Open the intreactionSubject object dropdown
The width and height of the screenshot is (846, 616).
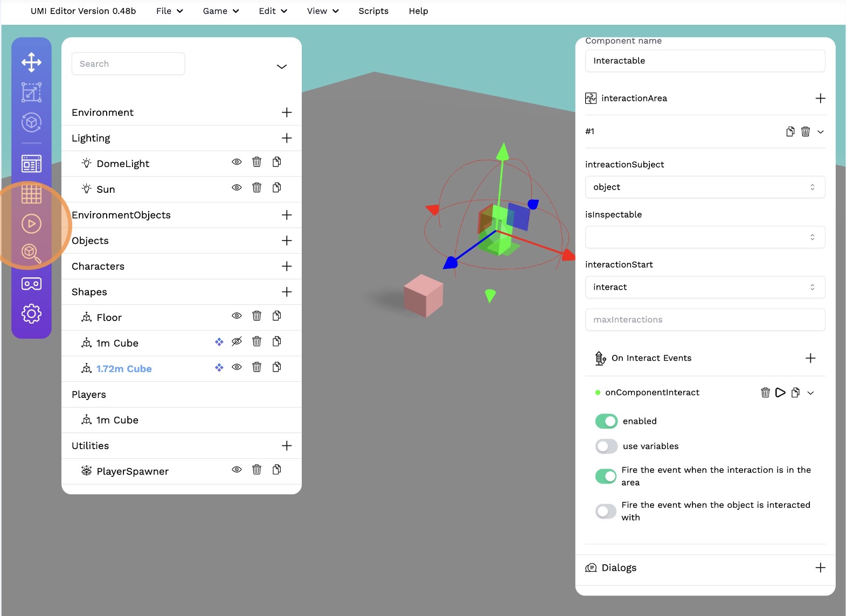pos(704,187)
